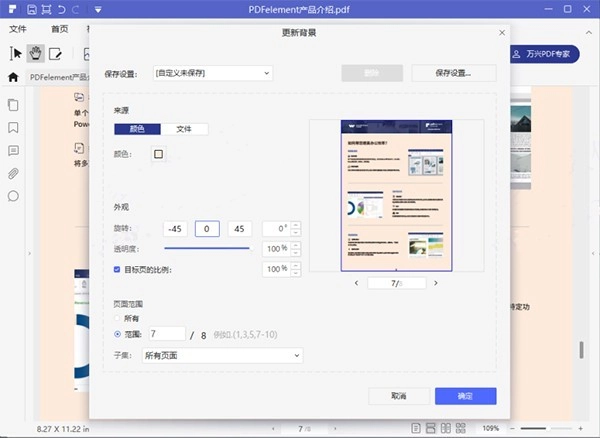Show next page in preview
This screenshot has height=438, width=600.
(x=437, y=283)
